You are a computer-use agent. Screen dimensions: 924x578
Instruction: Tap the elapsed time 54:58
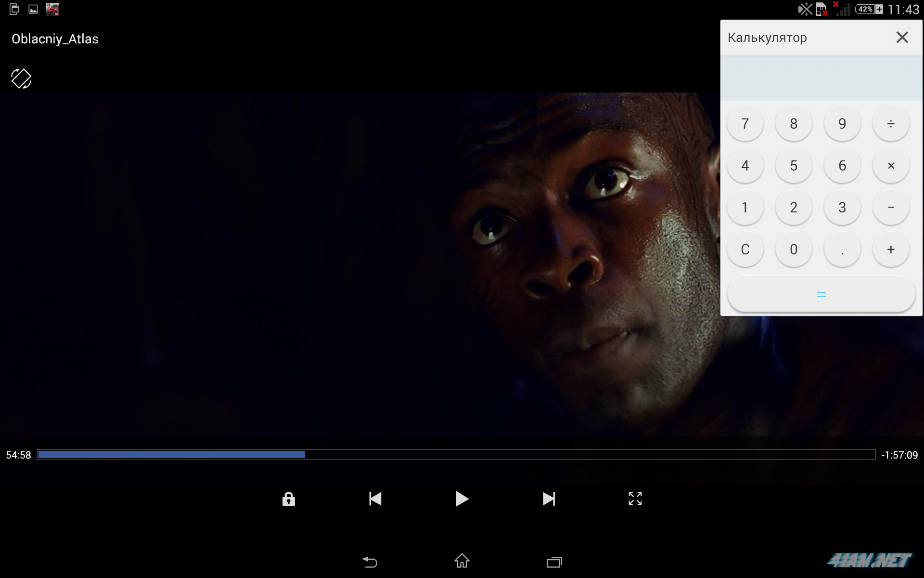[18, 455]
